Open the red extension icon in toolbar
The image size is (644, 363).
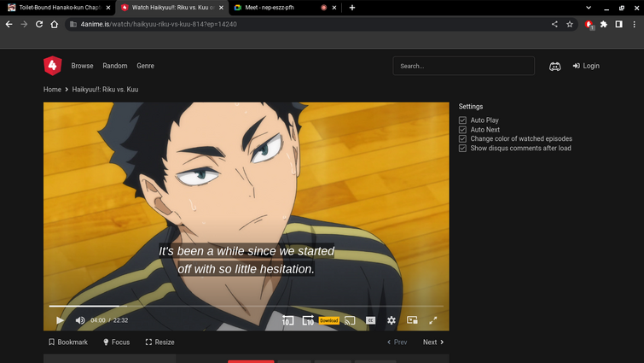pos(589,25)
